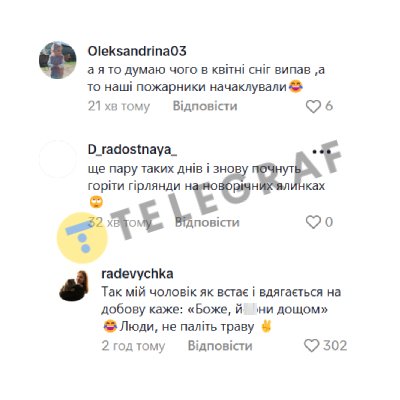Open Oleksandrina03's profile avatar
The width and height of the screenshot is (400, 400).
click(x=58, y=60)
